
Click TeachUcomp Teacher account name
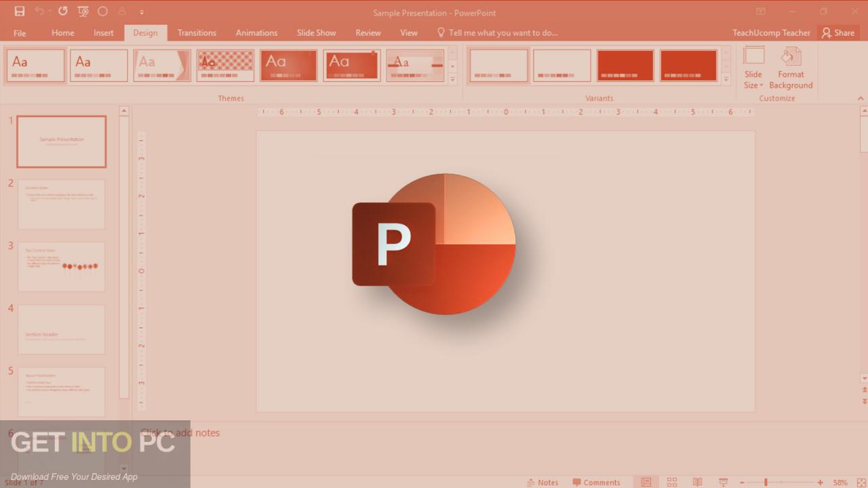click(771, 33)
